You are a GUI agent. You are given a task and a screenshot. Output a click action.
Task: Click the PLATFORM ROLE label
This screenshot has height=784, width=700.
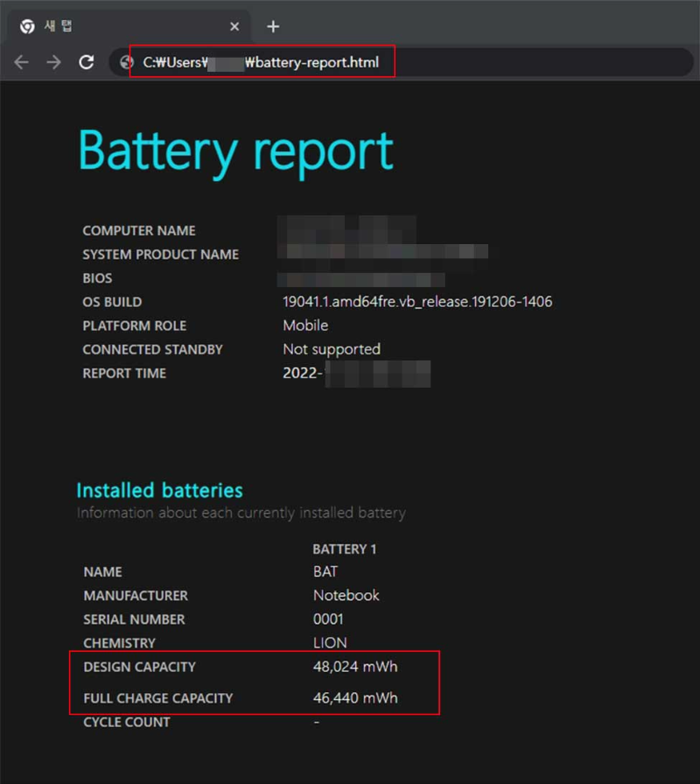click(x=135, y=325)
